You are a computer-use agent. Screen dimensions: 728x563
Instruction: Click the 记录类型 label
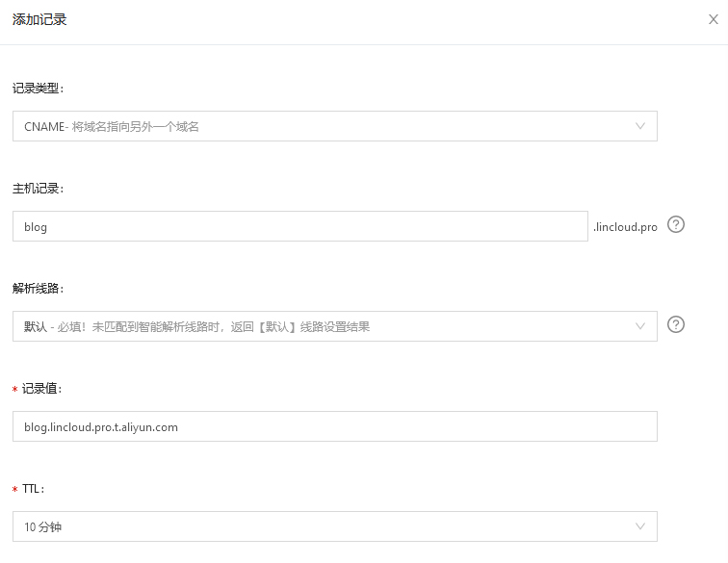coord(38,88)
